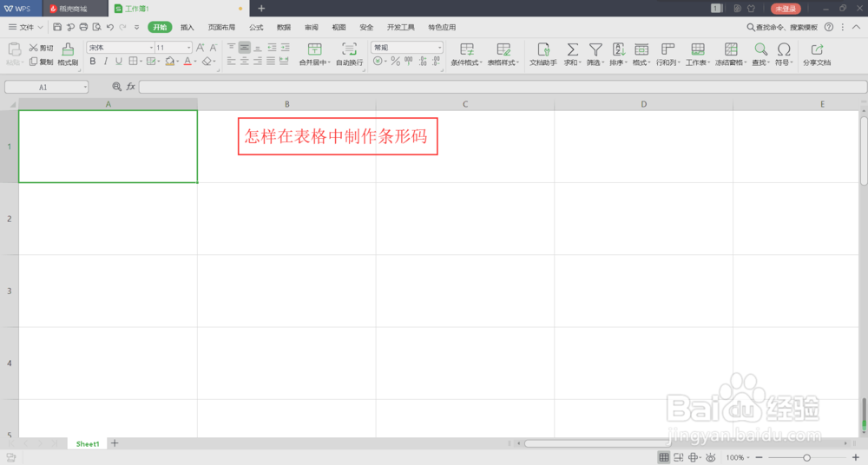This screenshot has height=465, width=868.
Task: Click the zoom out minus button
Action: pyautogui.click(x=759, y=457)
